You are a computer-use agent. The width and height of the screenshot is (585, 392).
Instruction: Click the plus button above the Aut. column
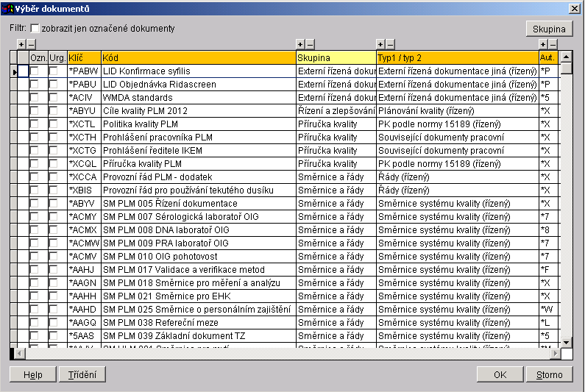[x=543, y=45]
